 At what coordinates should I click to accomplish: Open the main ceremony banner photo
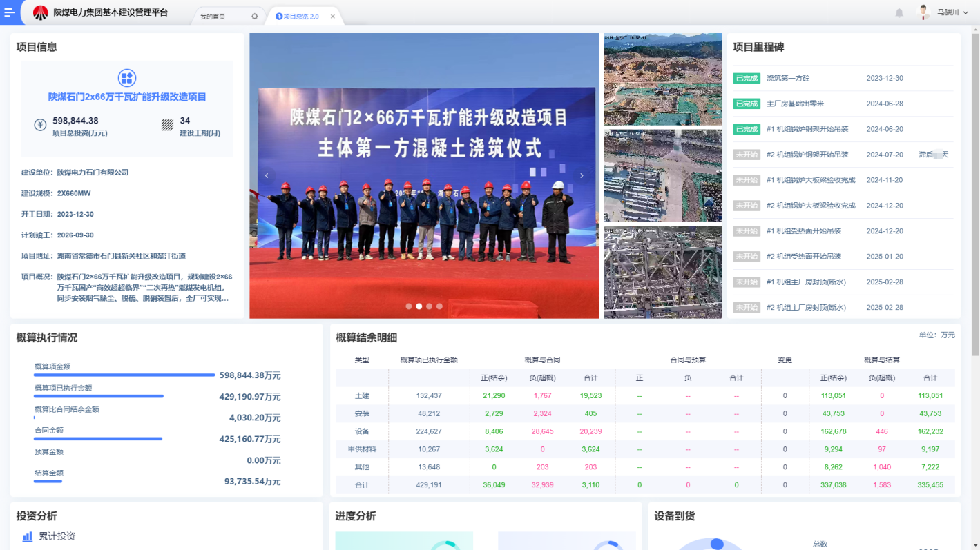[424, 176]
